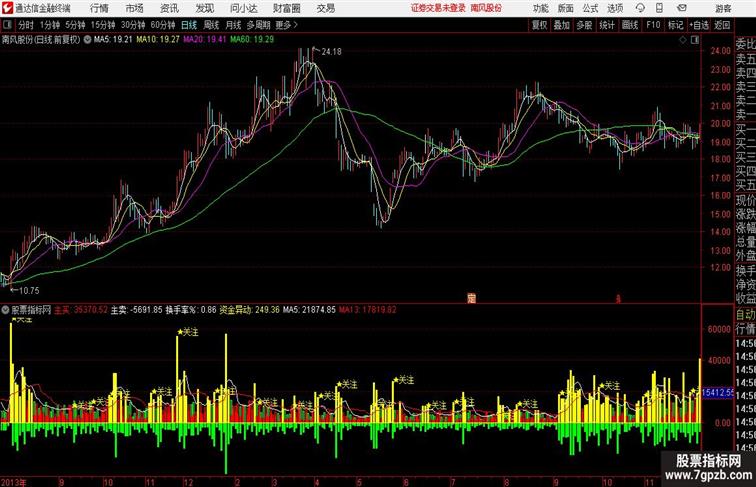Open the F10 company info button
The height and width of the screenshot is (487, 756).
[653, 25]
